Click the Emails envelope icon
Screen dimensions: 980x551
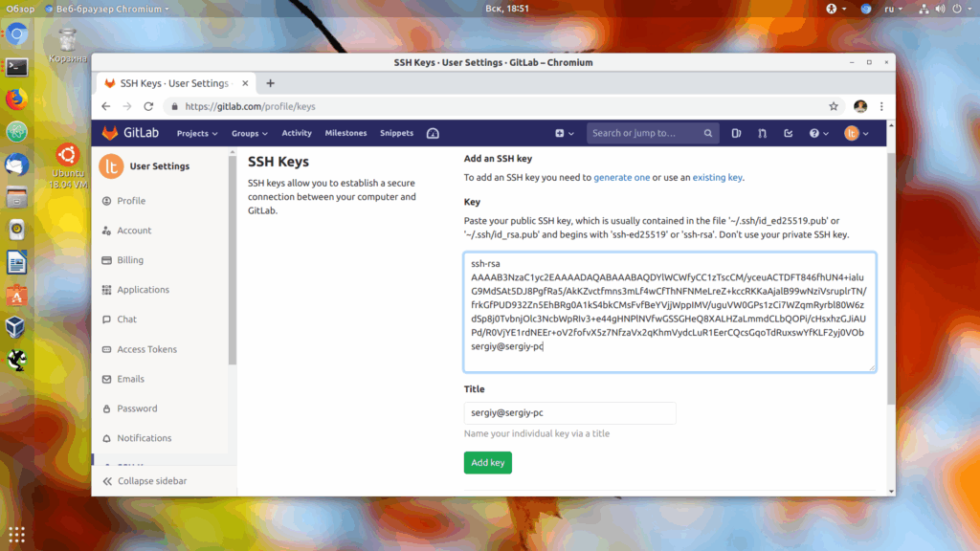[x=107, y=379]
